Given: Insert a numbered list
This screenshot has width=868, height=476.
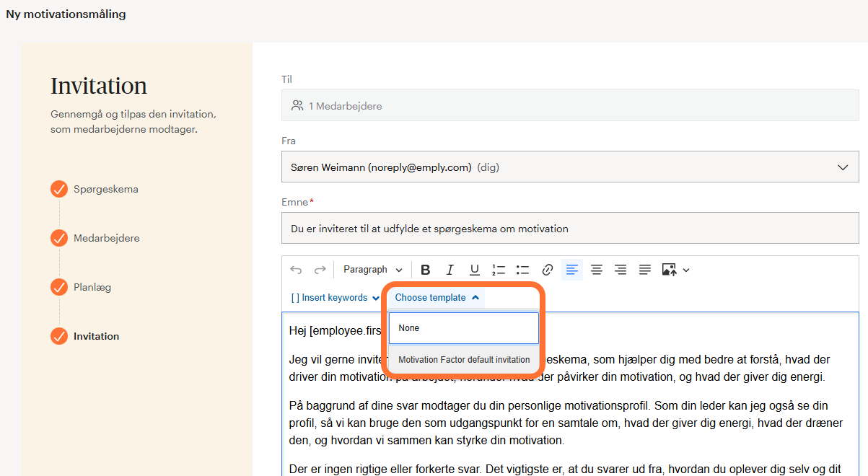Looking at the screenshot, I should 499,270.
